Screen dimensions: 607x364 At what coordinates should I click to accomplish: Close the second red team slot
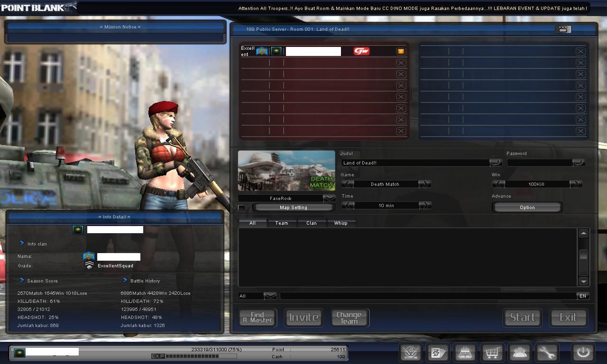point(401,63)
